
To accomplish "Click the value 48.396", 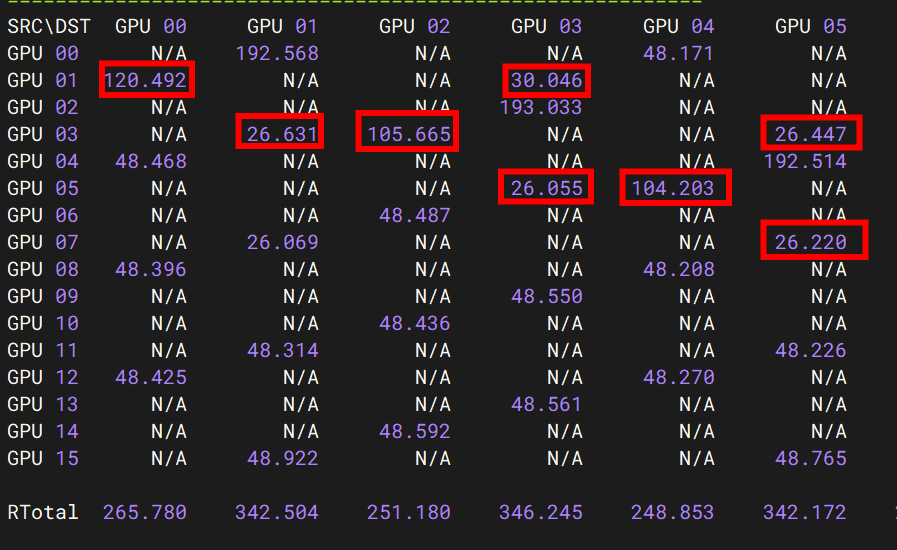I will (x=151, y=269).
